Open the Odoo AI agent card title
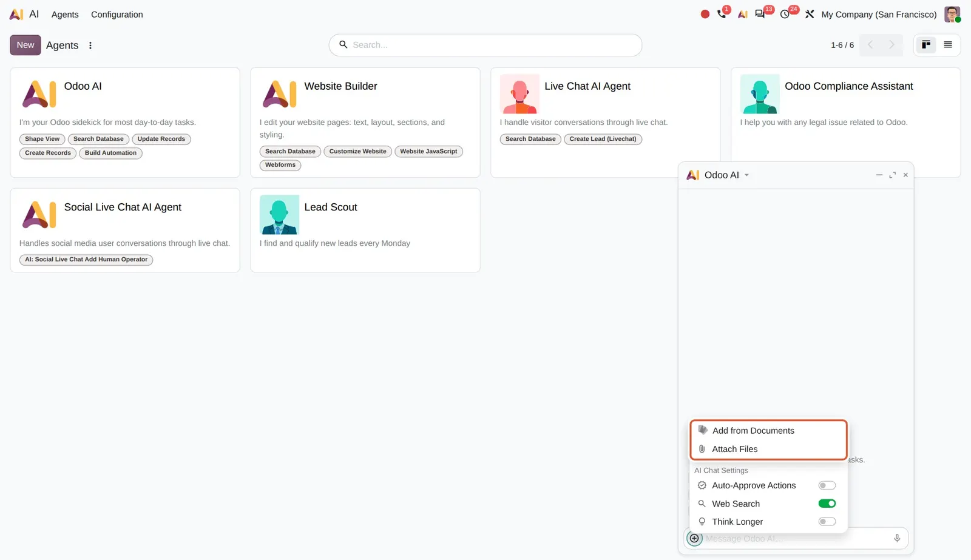Viewport: 971px width, 560px height. click(x=83, y=86)
